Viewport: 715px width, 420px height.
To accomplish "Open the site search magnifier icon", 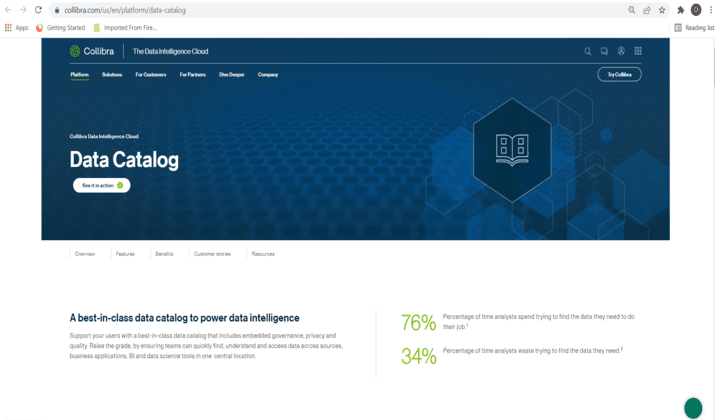I will coord(588,51).
